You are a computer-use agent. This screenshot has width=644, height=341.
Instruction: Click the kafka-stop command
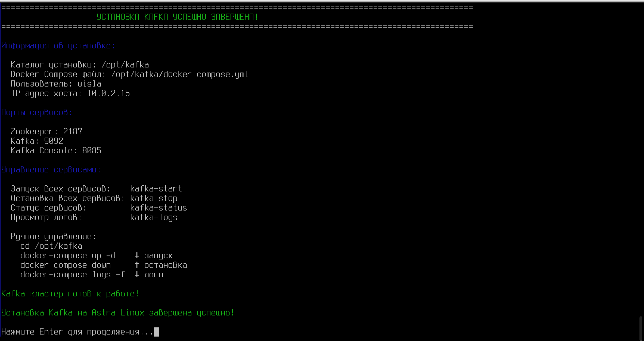154,198
